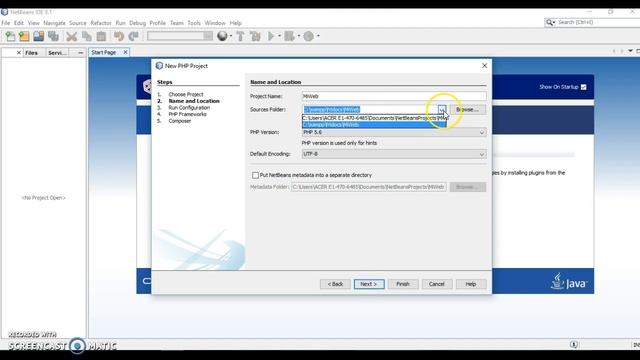Click the Finish button
Screen dimensions: 640x360
(403, 284)
